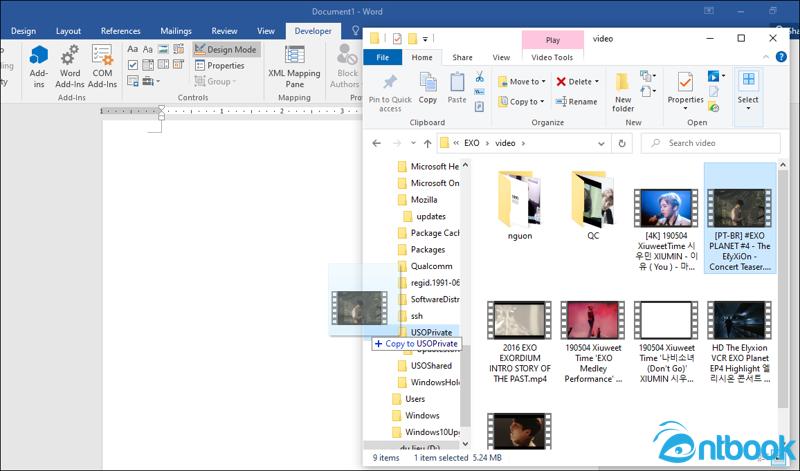Click Properties checkmark icon in quick access toolbar
This screenshot has height=471, width=800.
point(397,38)
